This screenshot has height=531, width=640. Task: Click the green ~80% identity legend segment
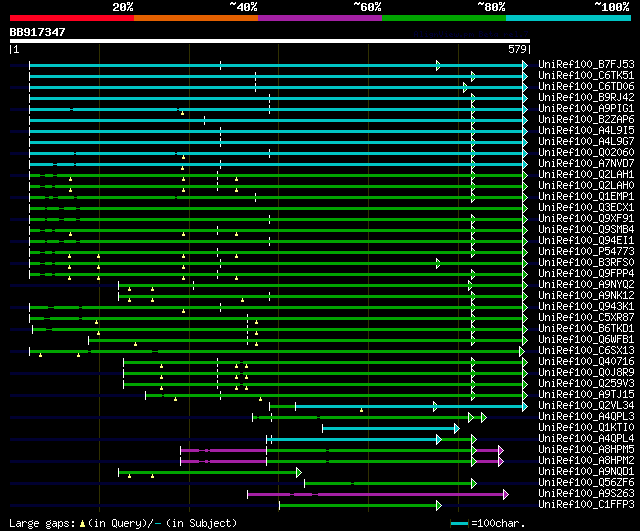click(x=444, y=18)
